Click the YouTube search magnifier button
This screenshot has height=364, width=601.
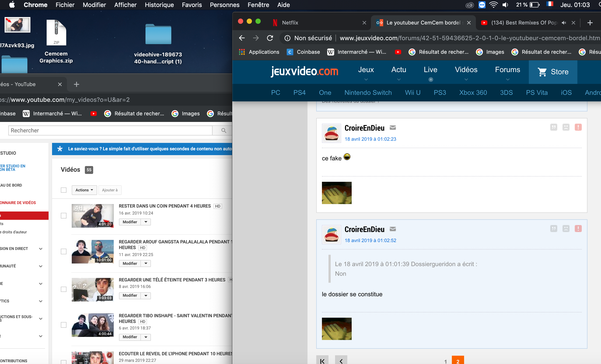point(224,130)
